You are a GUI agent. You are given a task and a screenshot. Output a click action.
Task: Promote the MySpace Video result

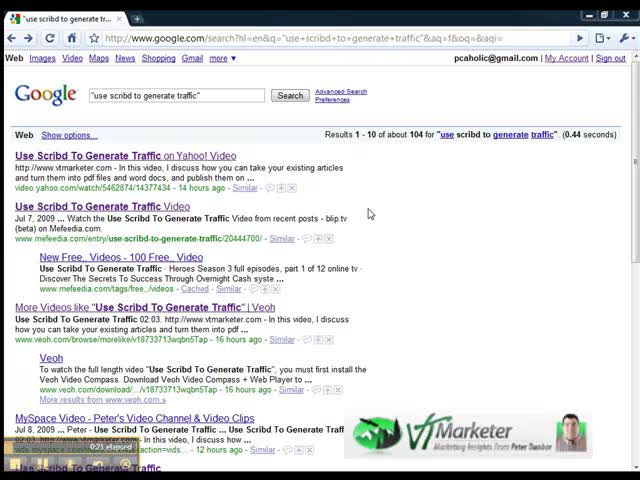coord(299,450)
